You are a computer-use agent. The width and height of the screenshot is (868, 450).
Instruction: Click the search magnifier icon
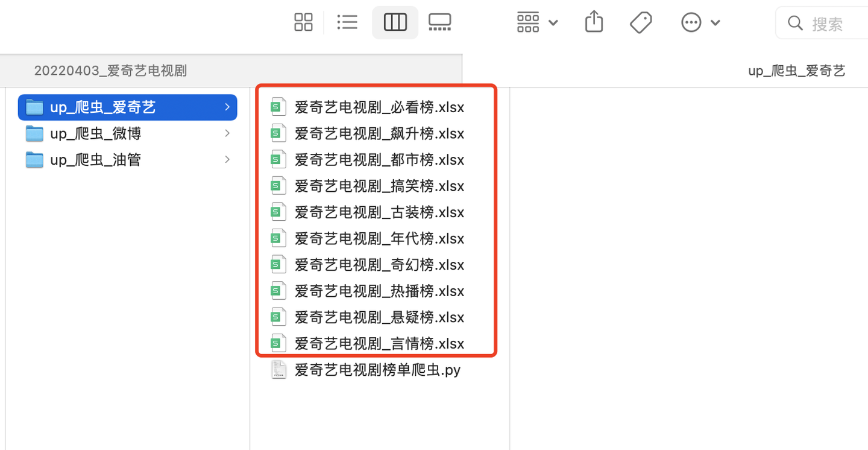796,24
